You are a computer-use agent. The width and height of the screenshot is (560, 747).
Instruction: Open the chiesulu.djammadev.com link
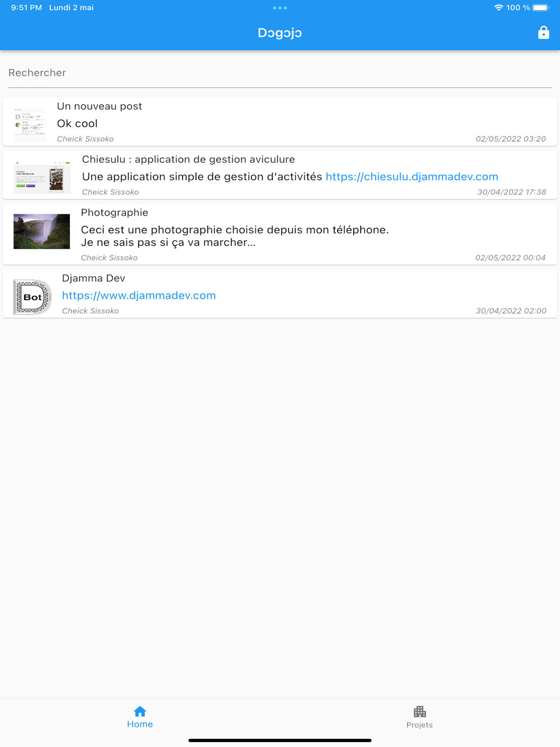point(412,176)
